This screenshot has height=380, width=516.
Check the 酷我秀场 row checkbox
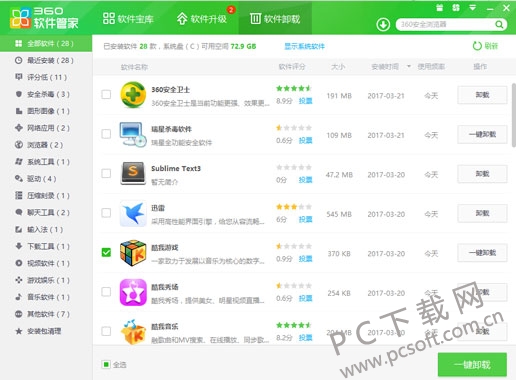click(106, 292)
